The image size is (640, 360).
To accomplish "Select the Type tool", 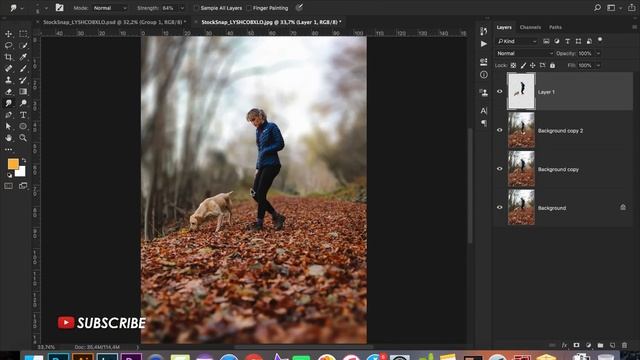I will (23, 115).
